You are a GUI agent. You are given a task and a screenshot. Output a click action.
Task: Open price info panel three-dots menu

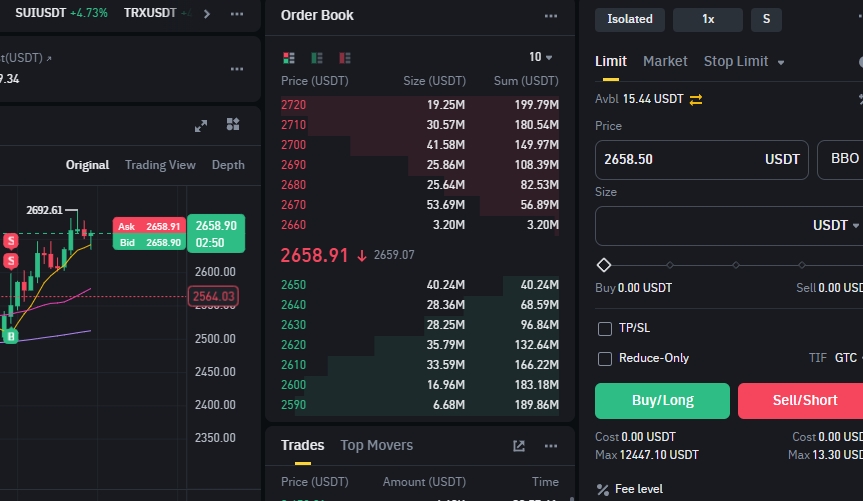point(237,69)
